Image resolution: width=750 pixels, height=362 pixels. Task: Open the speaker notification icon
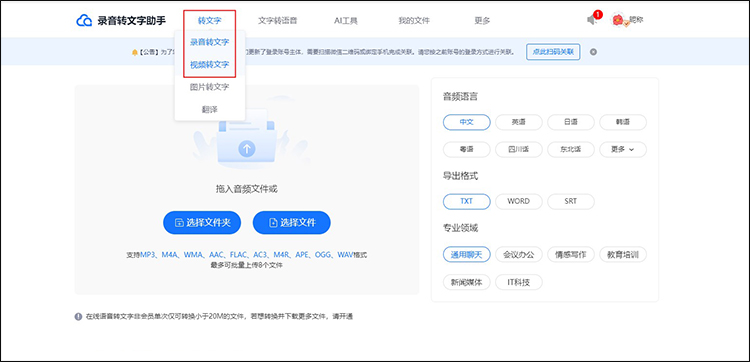592,20
